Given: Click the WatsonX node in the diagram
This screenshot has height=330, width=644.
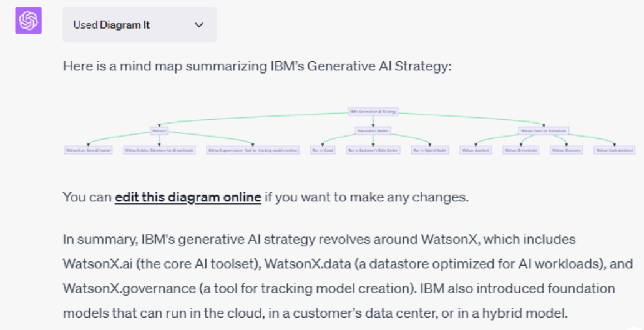Looking at the screenshot, I should pyautogui.click(x=159, y=131).
